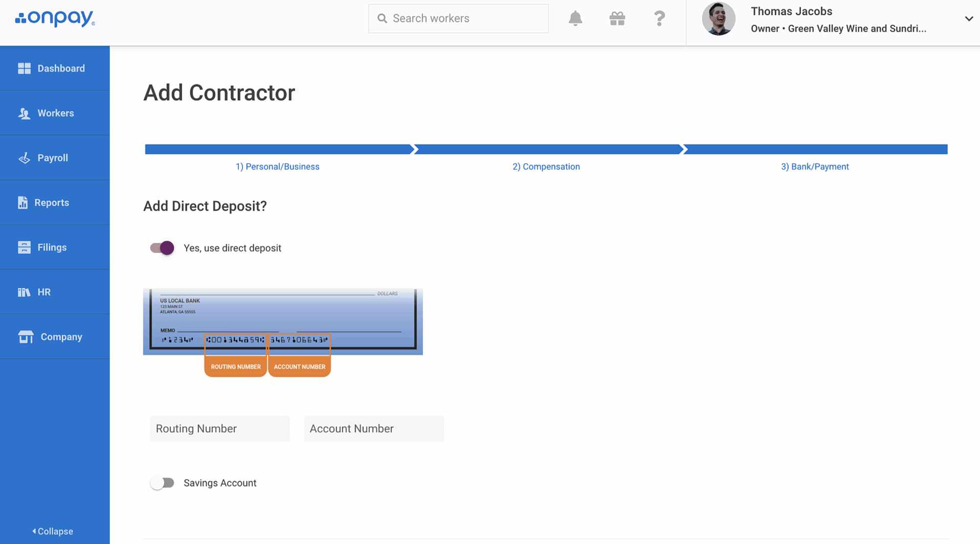980x544 pixels.
Task: Open Reports in the sidebar
Action: point(55,202)
